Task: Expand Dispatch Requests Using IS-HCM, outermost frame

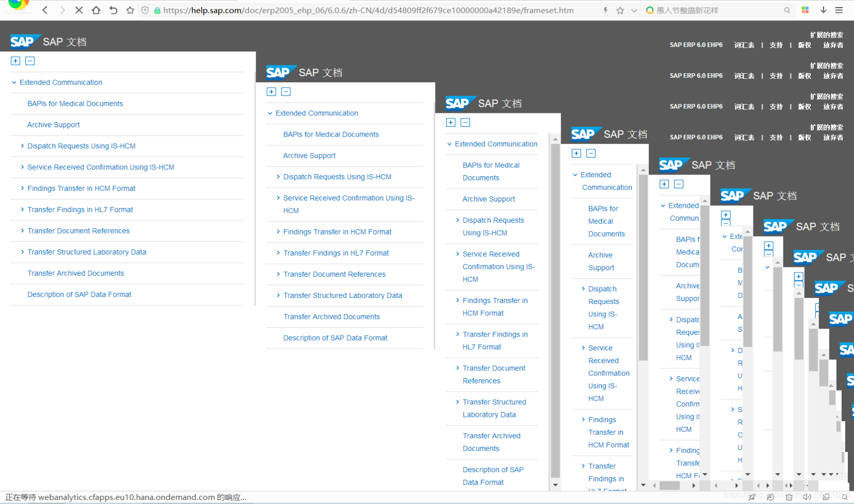Action: pos(22,146)
